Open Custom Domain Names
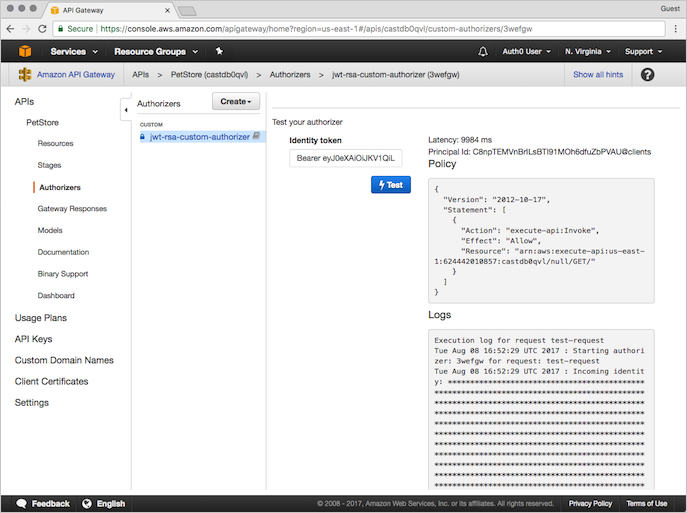The image size is (687, 513). pyautogui.click(x=64, y=360)
